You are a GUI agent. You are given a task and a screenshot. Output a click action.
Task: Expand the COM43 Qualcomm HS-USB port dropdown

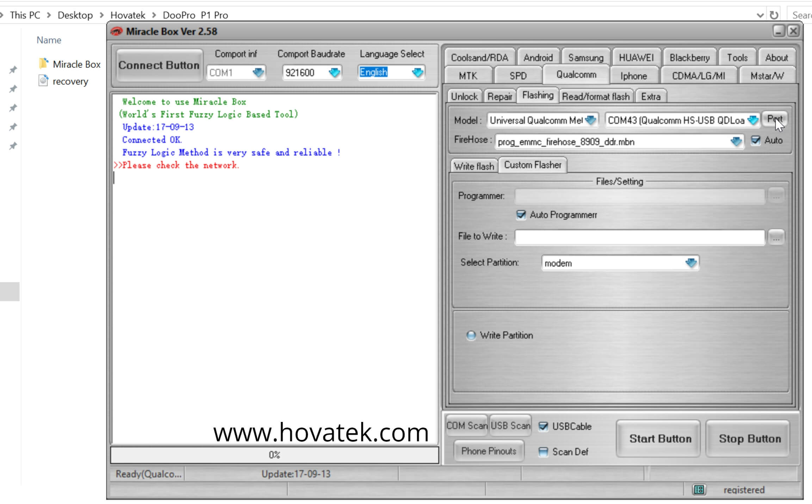[x=752, y=120]
